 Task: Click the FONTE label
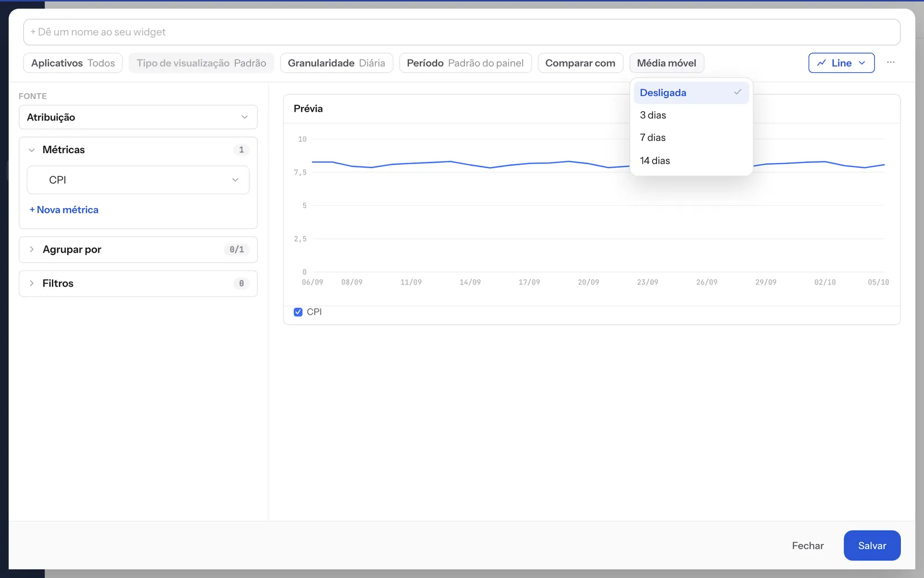(x=33, y=96)
